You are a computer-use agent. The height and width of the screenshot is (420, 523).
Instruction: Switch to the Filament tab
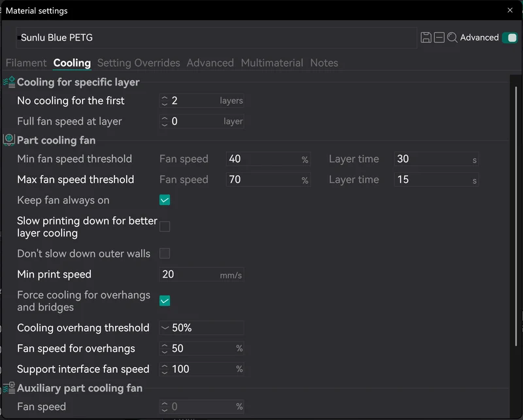(x=26, y=63)
